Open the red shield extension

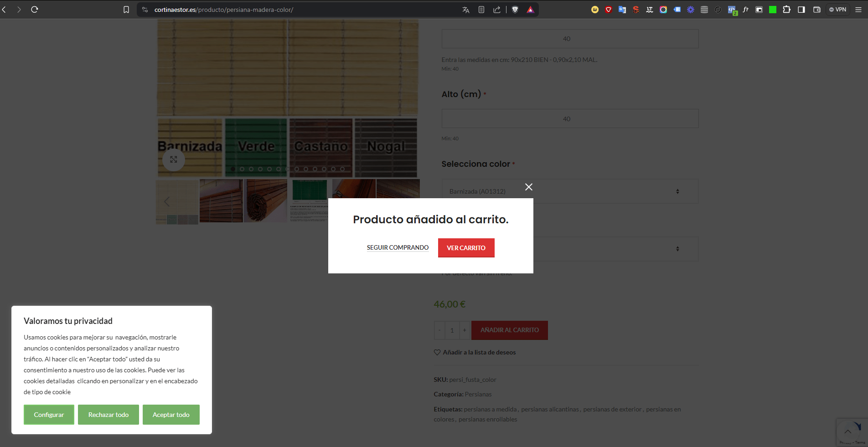(x=609, y=10)
